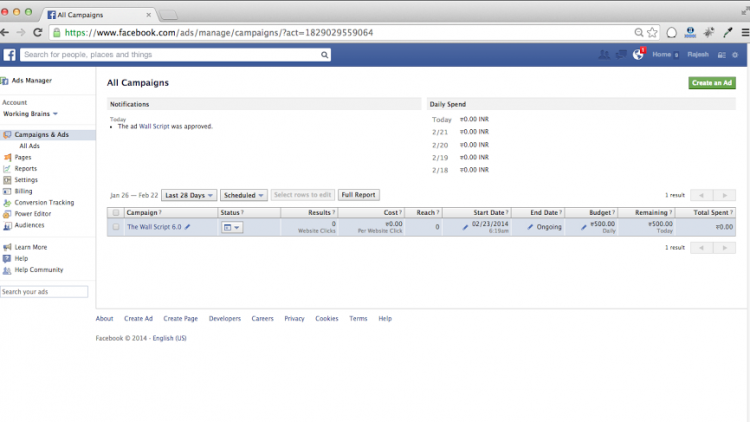Open All Ads in sidebar
The height and width of the screenshot is (422, 750).
(x=30, y=146)
